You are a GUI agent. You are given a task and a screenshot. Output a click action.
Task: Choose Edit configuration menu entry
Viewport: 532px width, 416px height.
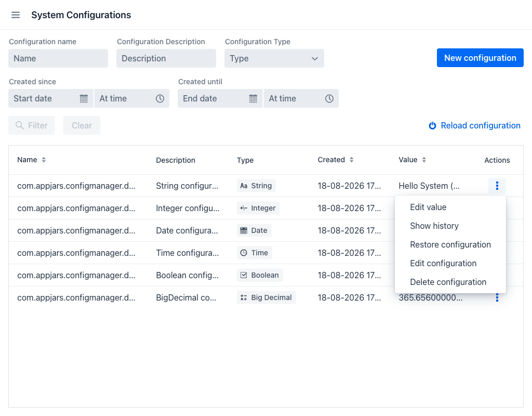click(x=450, y=263)
